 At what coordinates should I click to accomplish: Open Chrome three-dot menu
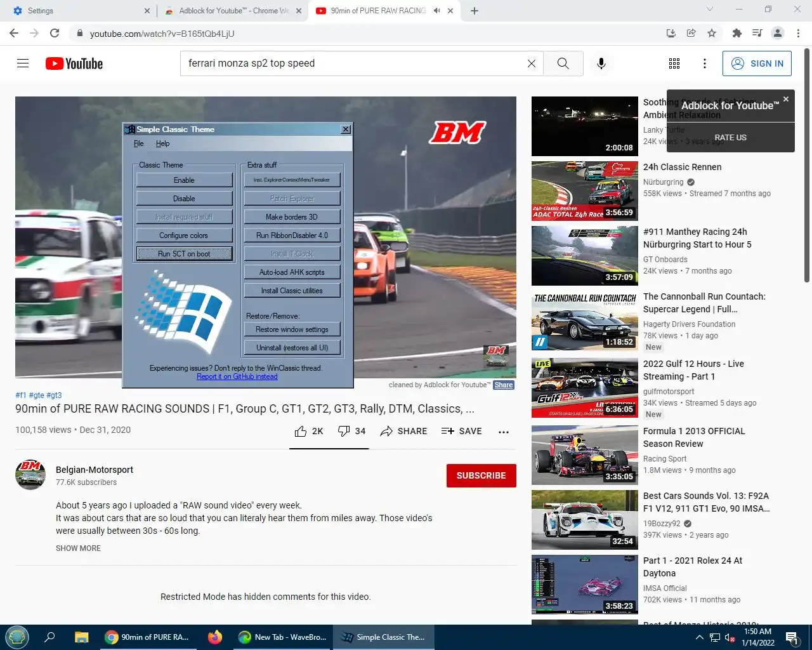point(798,33)
